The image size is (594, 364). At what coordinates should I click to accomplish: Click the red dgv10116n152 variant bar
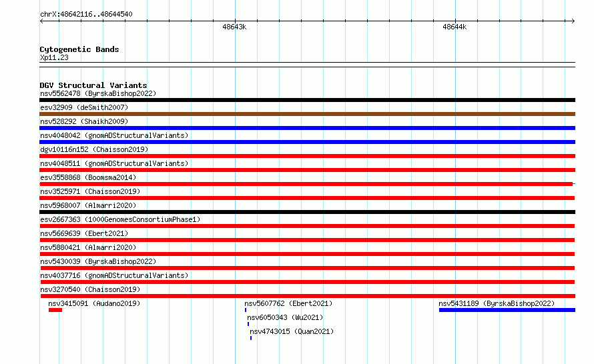tap(307, 156)
